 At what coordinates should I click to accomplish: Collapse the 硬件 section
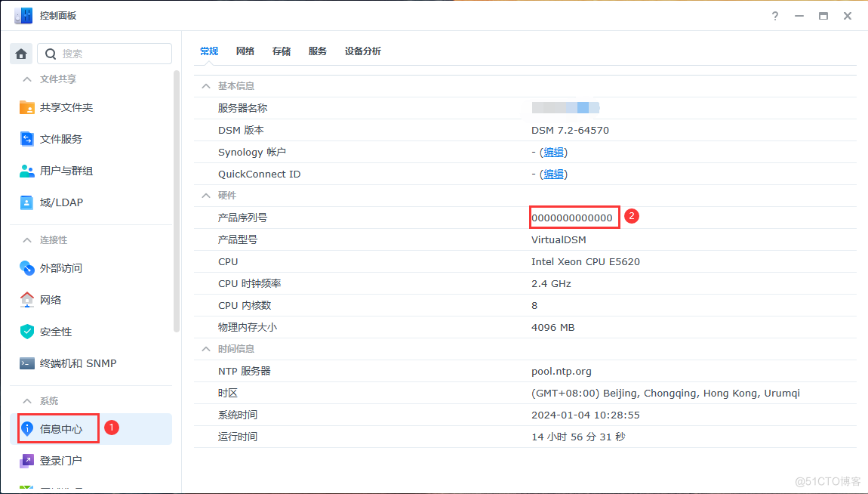(x=206, y=196)
